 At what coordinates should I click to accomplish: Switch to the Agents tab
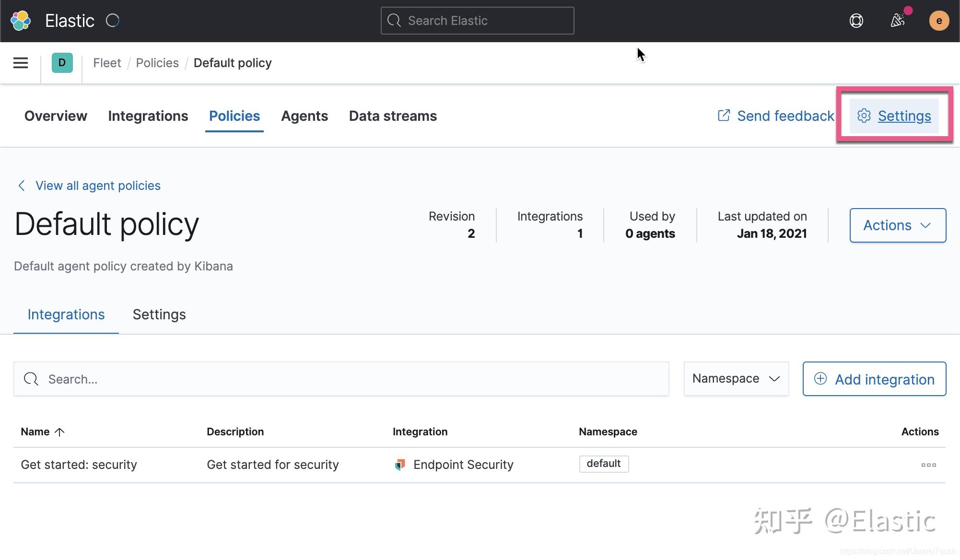pos(304,116)
